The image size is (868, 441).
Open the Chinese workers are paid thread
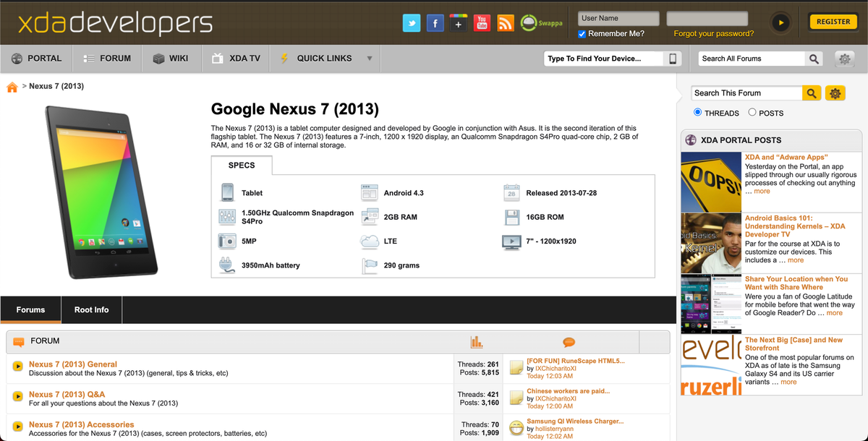point(568,391)
